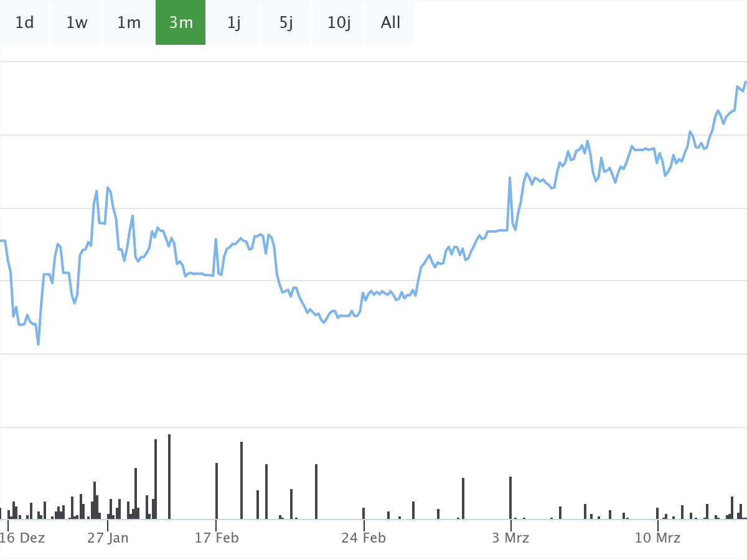This screenshot has height=560, width=747.
Task: Click the tallest volume bar in the chart
Action: click(169, 476)
